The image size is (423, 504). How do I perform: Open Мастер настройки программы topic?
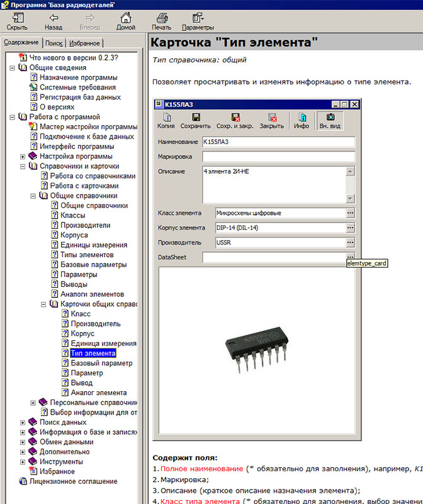[88, 127]
